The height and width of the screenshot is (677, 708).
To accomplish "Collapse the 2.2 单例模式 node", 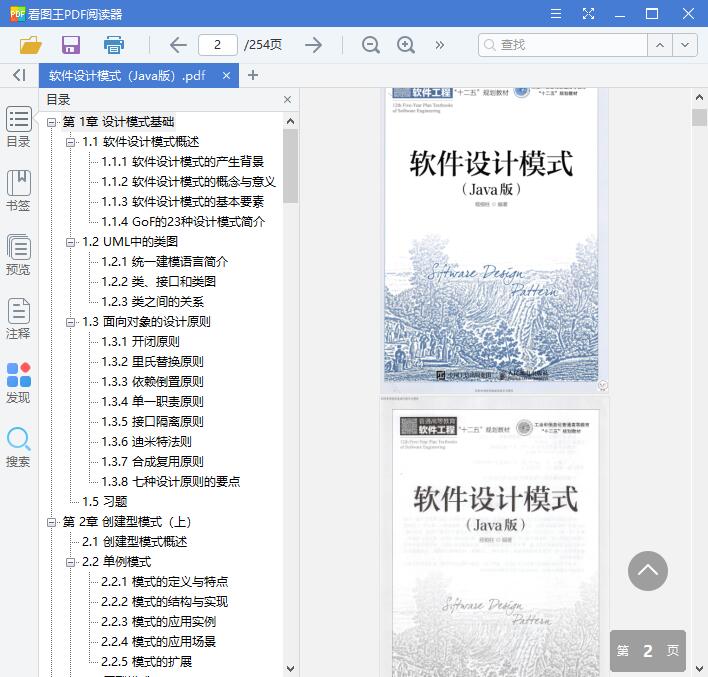I will 70,562.
